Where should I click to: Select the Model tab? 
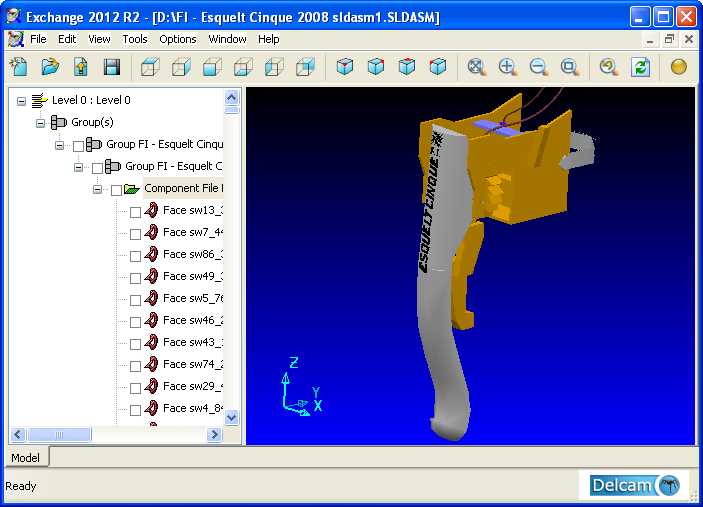pos(26,458)
